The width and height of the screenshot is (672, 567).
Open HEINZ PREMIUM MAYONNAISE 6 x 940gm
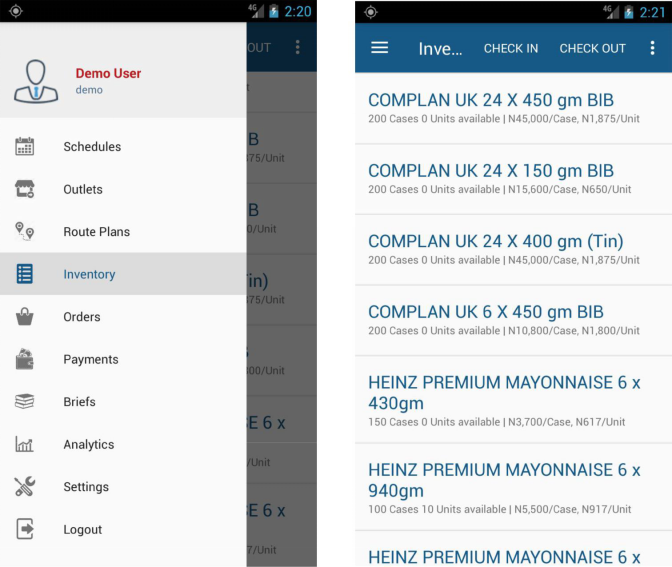pyautogui.click(x=513, y=487)
